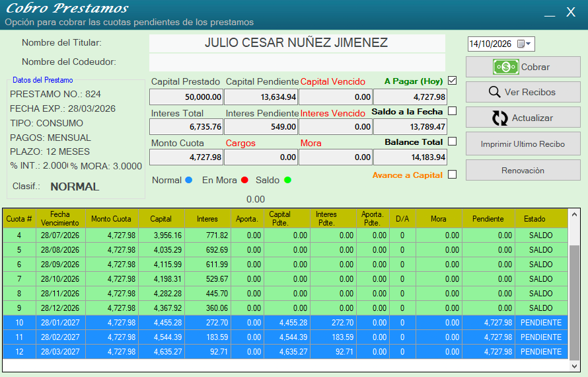The image size is (588, 377).
Task: Click the Cuota # column header
Action: [x=19, y=218]
